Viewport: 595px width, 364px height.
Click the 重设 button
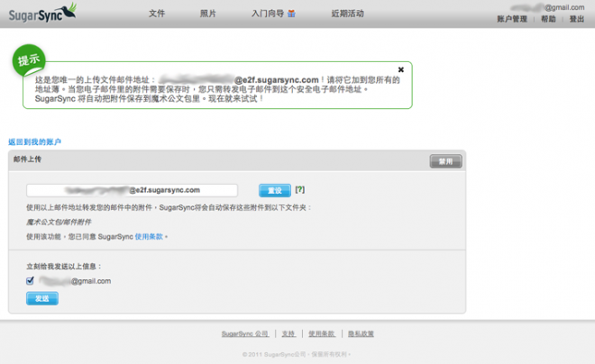tap(274, 190)
